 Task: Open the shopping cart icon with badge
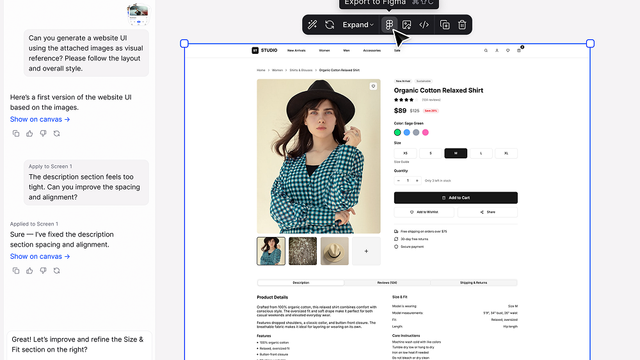click(519, 50)
